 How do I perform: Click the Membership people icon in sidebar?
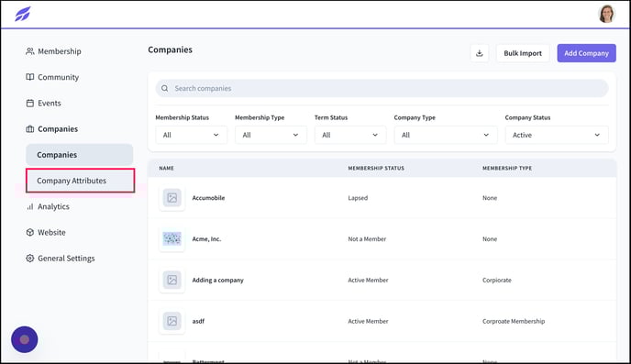(x=29, y=51)
